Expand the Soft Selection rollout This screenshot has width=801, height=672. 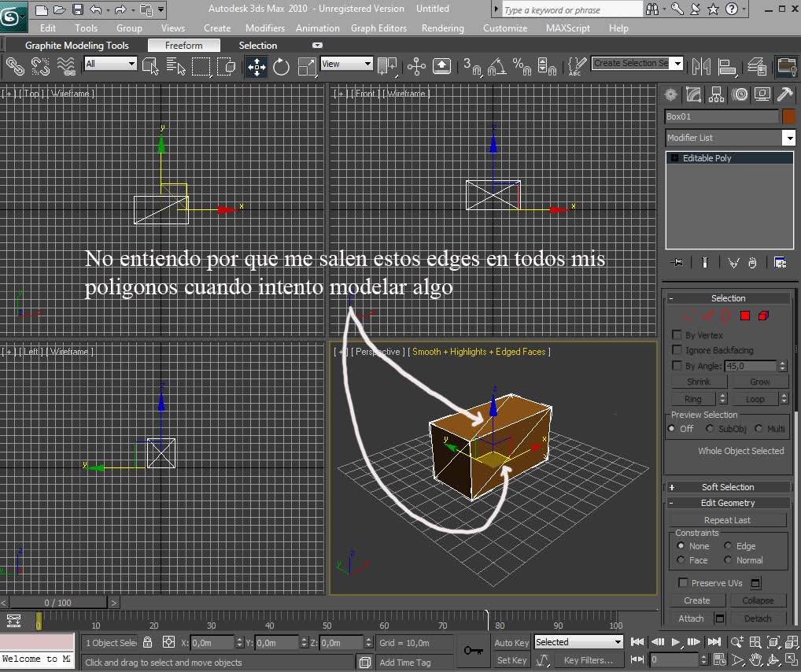(x=728, y=487)
